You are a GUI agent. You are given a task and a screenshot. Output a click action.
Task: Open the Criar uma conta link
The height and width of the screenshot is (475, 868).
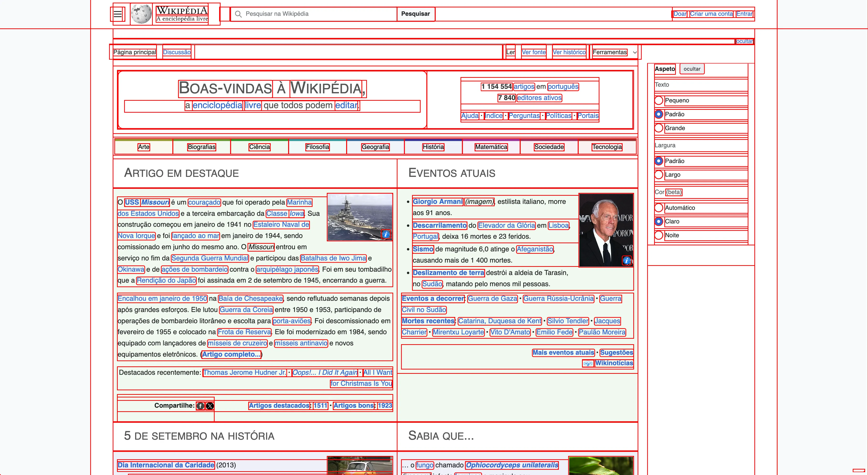click(711, 14)
